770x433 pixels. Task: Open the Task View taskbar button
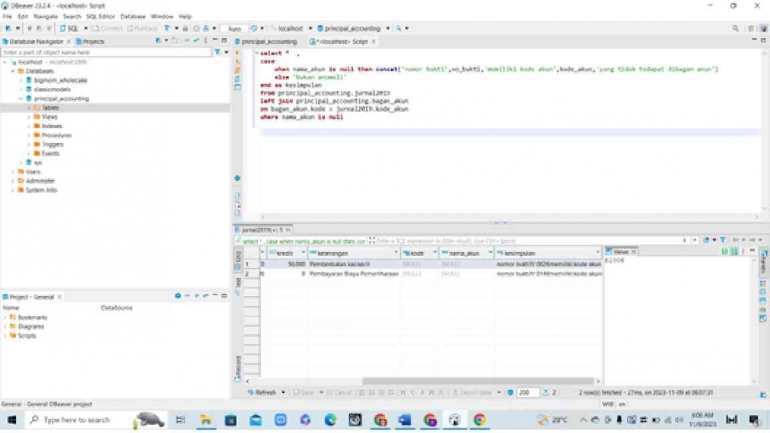180,420
